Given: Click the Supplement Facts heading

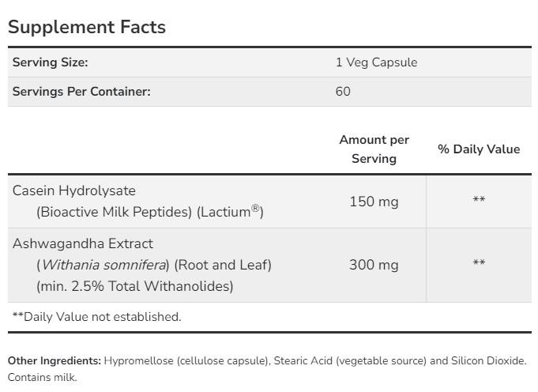Looking at the screenshot, I should pos(87,27).
